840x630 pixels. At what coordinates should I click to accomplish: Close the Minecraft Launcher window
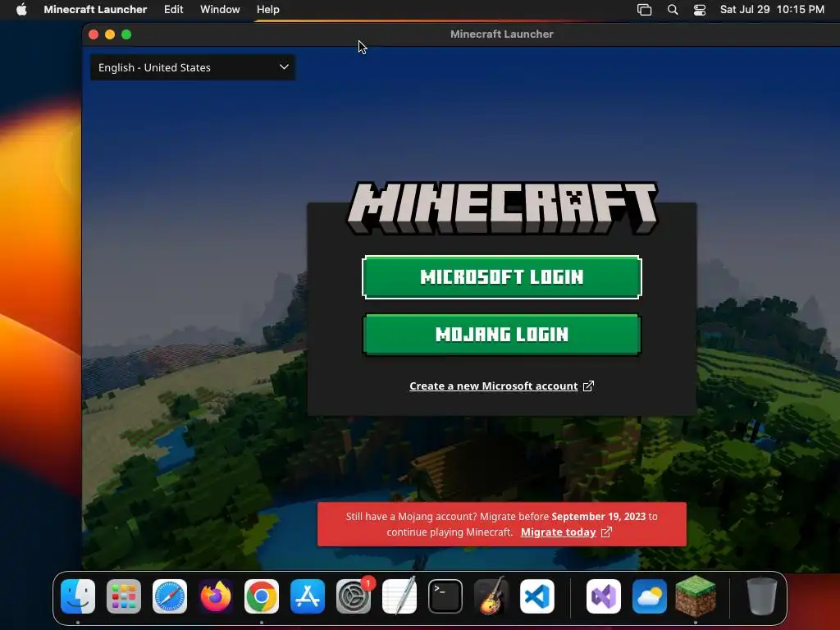pyautogui.click(x=94, y=34)
